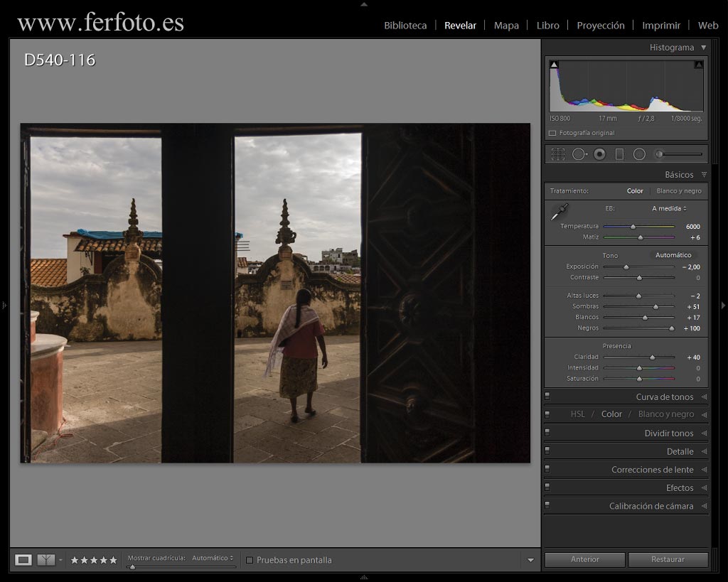The width and height of the screenshot is (728, 582).
Task: Open Mostrar cuadrícula Automático dropdown
Action: (x=213, y=558)
